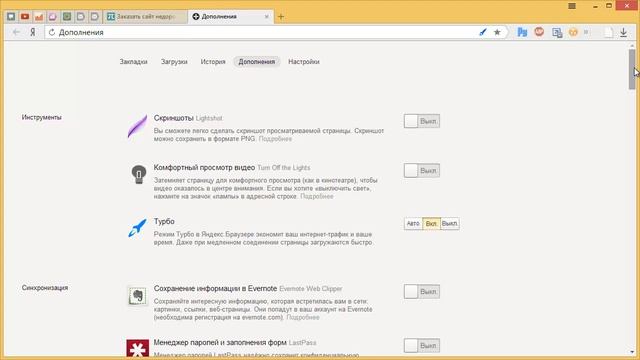Screen dimensions: 640x360
Task: Click the red round extension icon
Action: click(x=539, y=32)
